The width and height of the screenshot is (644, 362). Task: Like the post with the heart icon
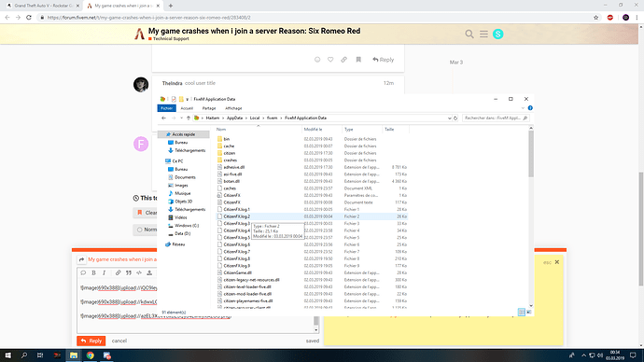click(330, 60)
